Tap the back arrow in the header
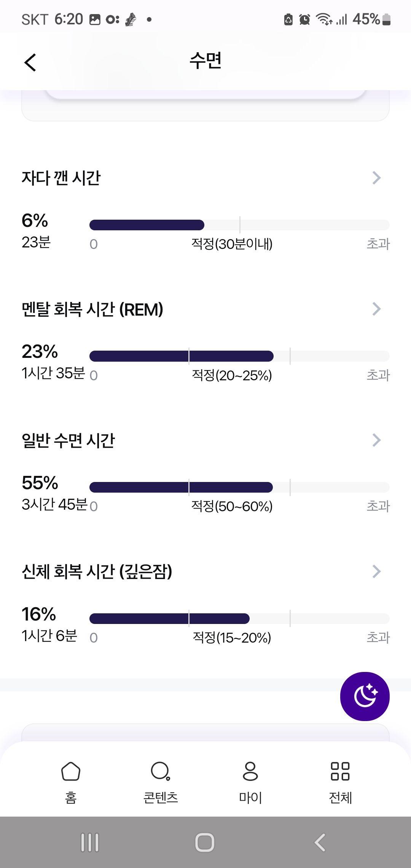This screenshot has width=411, height=868. pyautogui.click(x=30, y=62)
